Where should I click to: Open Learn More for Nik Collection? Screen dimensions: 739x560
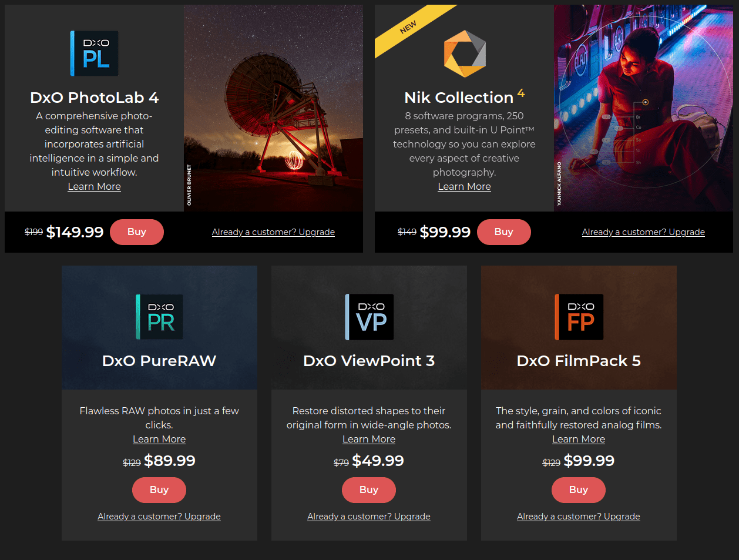tap(464, 186)
